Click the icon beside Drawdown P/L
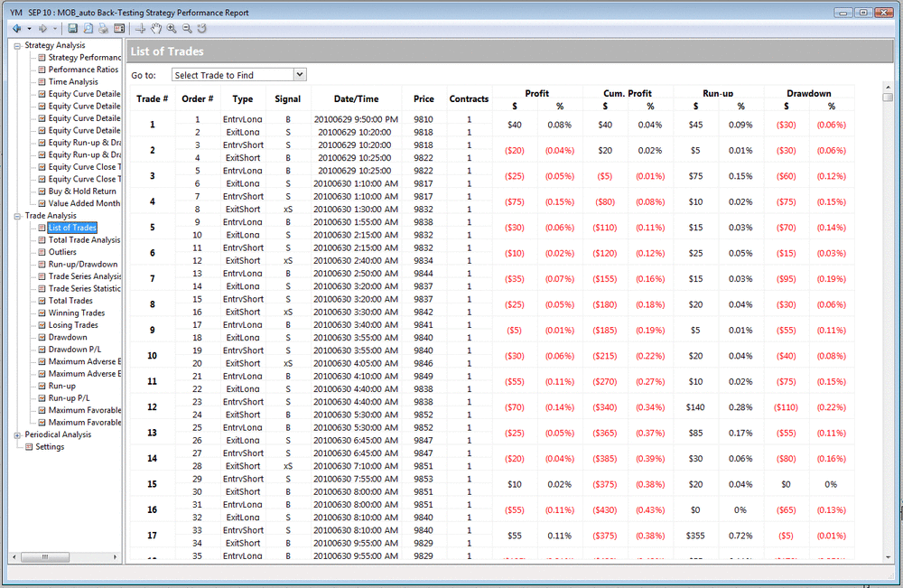 pos(42,349)
